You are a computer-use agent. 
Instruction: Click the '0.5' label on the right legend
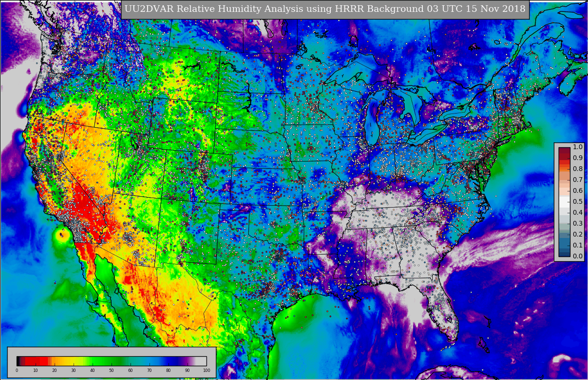(x=578, y=201)
